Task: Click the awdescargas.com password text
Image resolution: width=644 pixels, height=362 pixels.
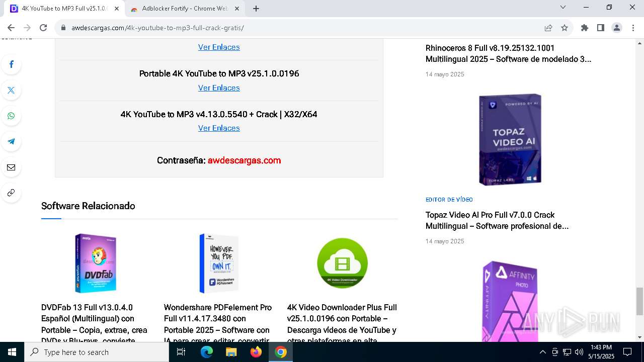Action: (244, 160)
